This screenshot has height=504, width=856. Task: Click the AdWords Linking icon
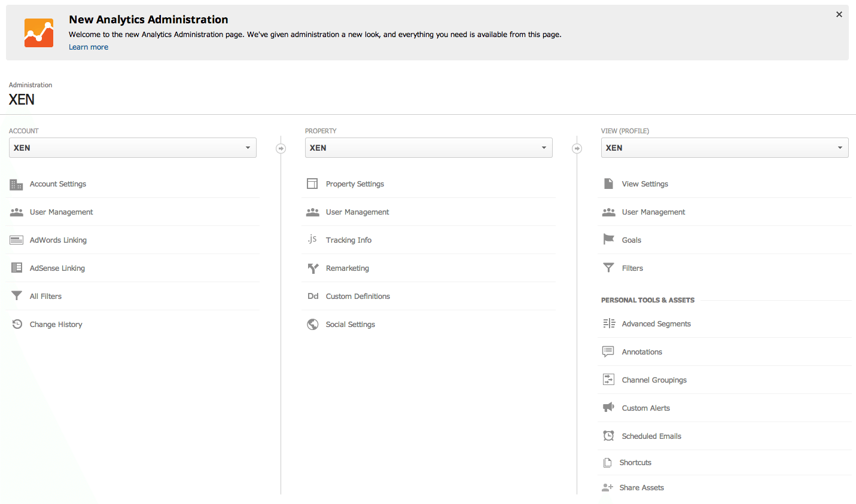(16, 240)
